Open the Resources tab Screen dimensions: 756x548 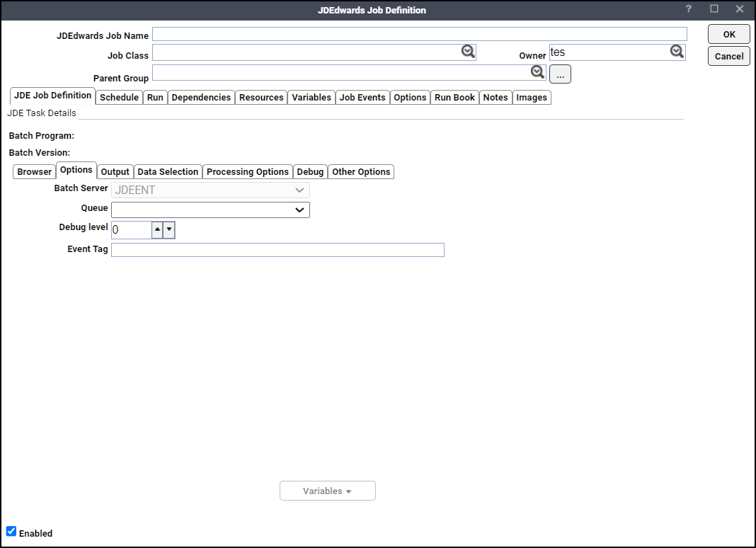pyautogui.click(x=261, y=98)
